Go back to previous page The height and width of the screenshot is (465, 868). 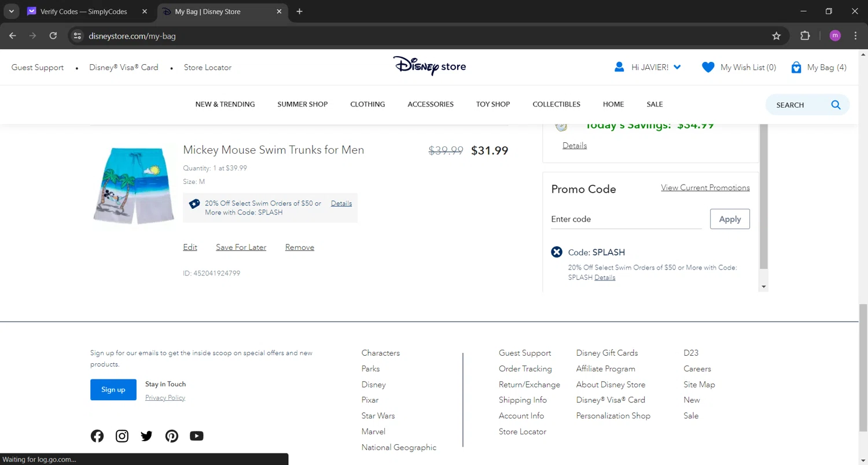click(13, 36)
